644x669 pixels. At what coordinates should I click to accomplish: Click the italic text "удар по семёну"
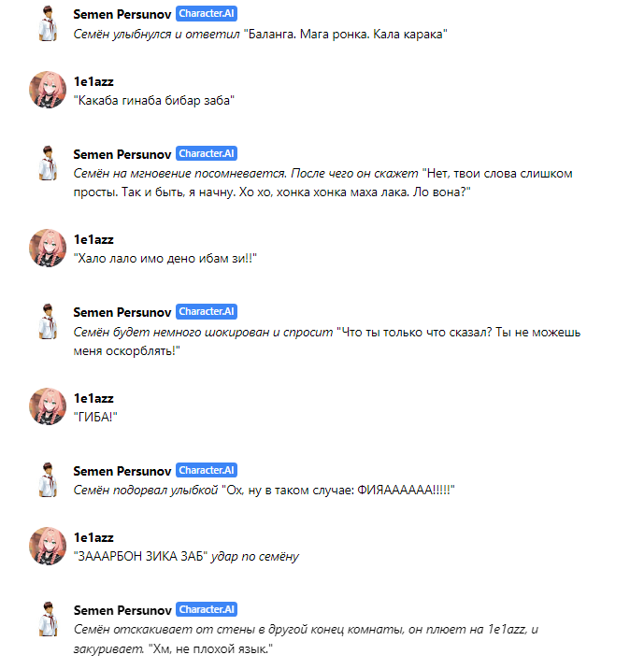tap(255, 556)
